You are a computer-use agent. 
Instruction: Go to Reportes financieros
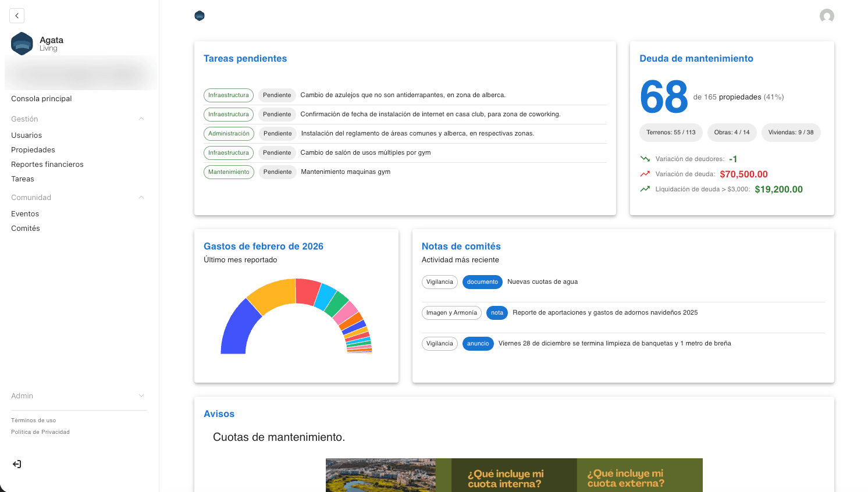pyautogui.click(x=47, y=165)
